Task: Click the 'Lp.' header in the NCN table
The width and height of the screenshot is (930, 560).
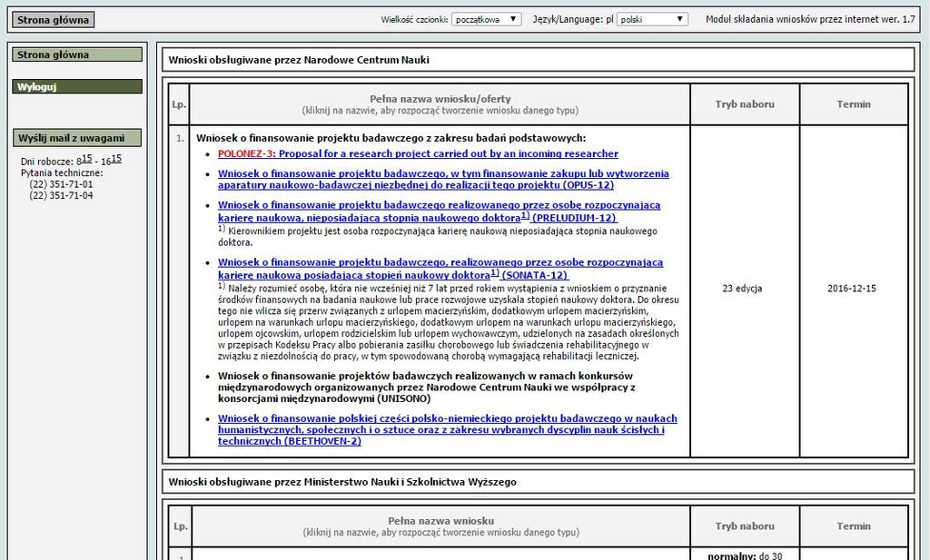Action: click(x=179, y=104)
